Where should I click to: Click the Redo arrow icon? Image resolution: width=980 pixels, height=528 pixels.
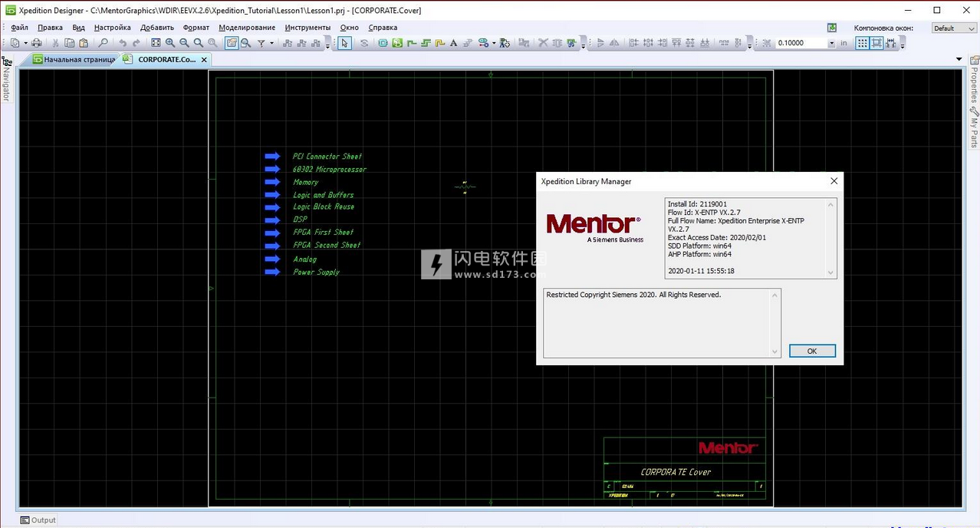click(x=136, y=43)
